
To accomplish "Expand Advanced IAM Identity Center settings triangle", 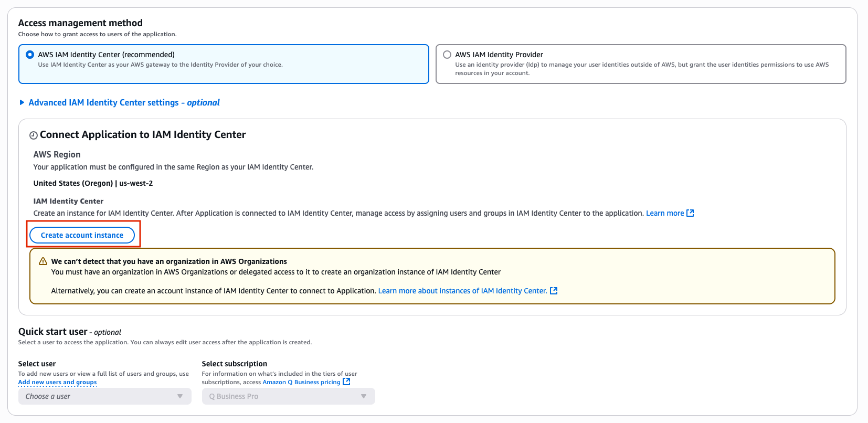I will click(x=22, y=102).
